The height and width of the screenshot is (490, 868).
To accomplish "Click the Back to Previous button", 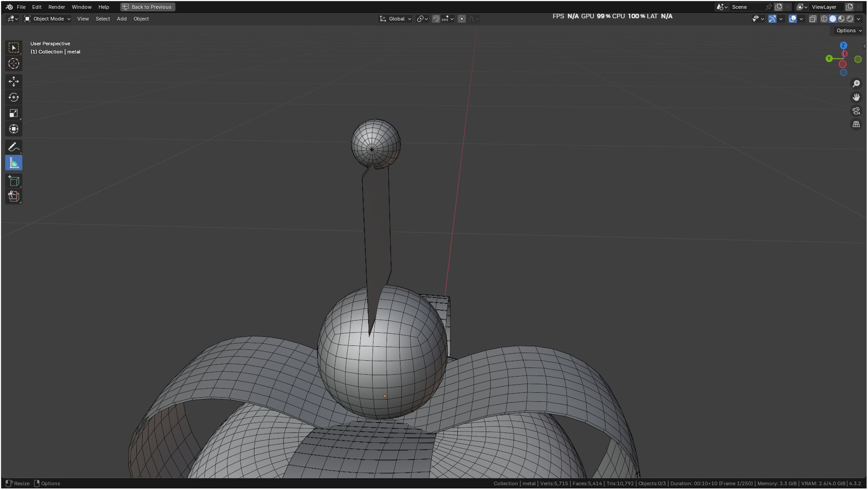I will tap(148, 7).
